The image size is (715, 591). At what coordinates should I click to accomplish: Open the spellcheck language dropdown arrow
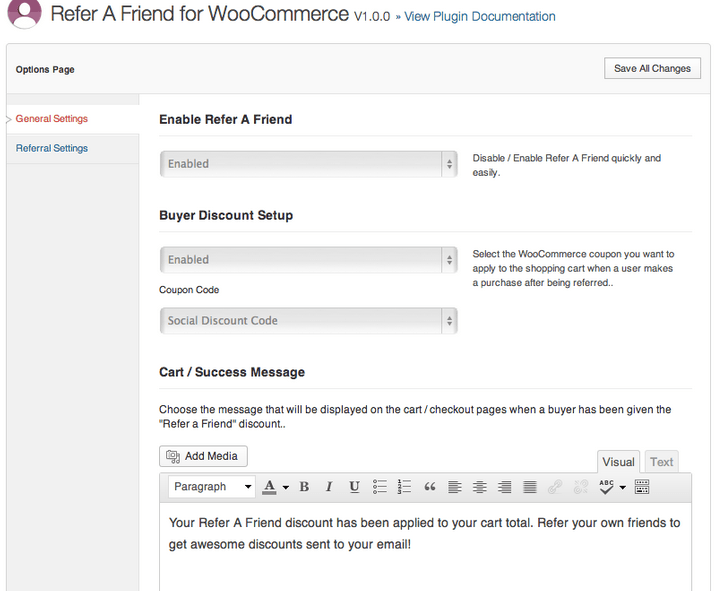(x=622, y=487)
